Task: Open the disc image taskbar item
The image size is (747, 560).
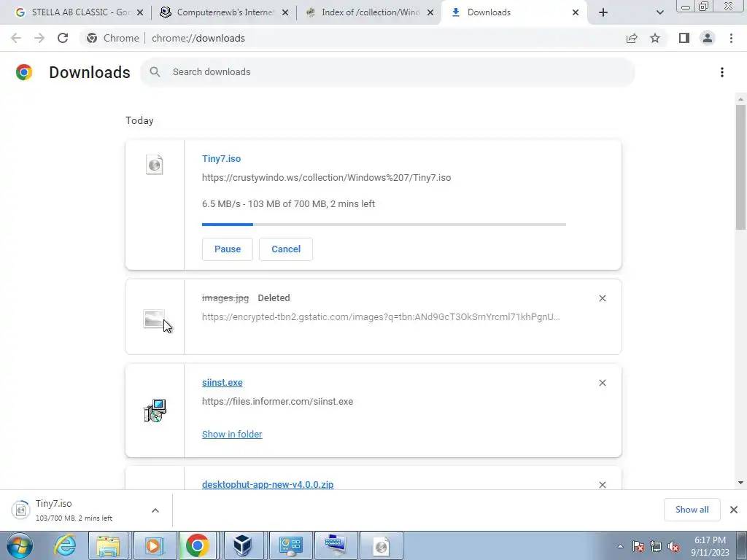Action: pos(382,545)
